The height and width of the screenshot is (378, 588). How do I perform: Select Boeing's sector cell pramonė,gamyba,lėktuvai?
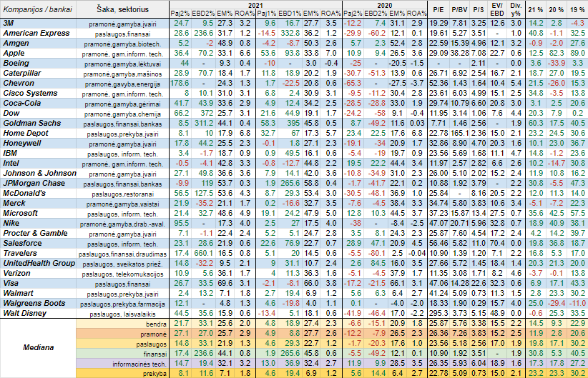pos(122,64)
